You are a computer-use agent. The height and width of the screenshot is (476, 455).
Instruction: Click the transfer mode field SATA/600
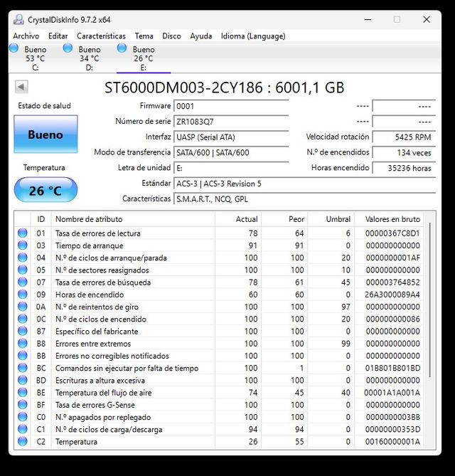coord(231,153)
